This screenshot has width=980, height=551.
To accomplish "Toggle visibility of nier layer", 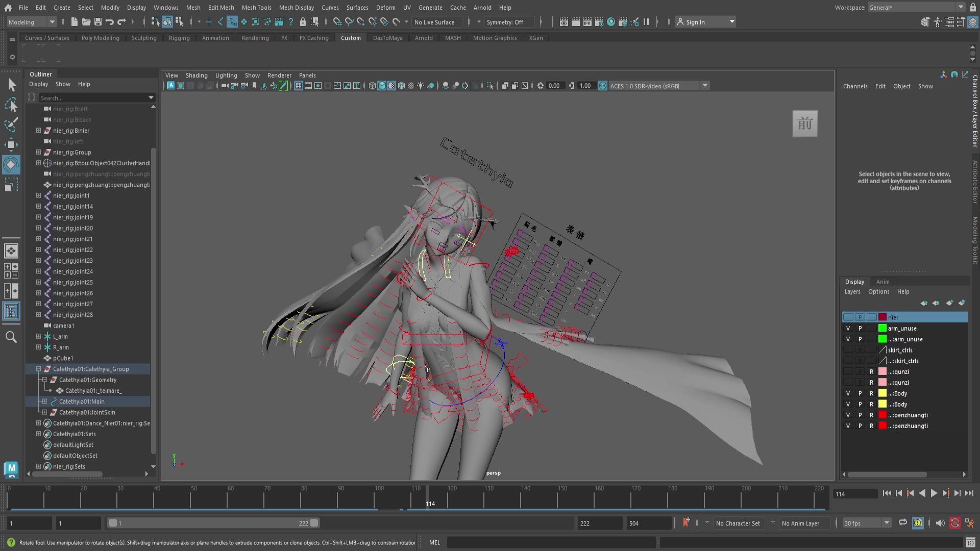I will point(848,317).
